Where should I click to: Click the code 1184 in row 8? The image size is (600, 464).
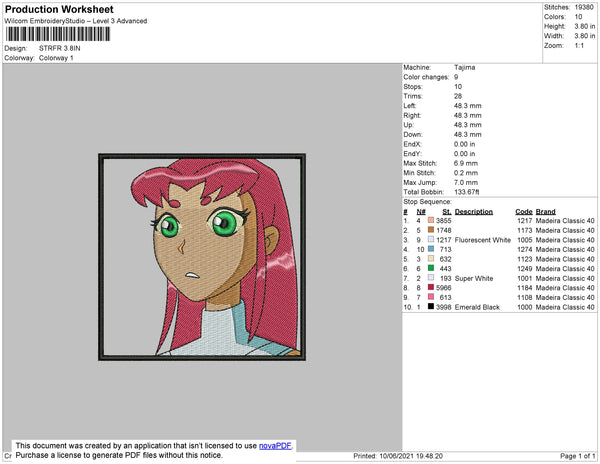(525, 288)
